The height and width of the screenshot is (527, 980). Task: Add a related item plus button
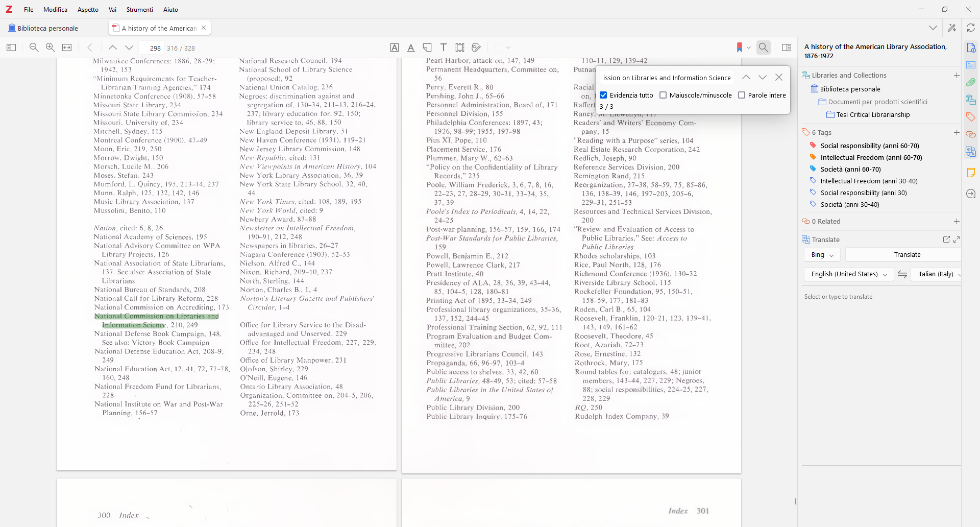tap(957, 221)
